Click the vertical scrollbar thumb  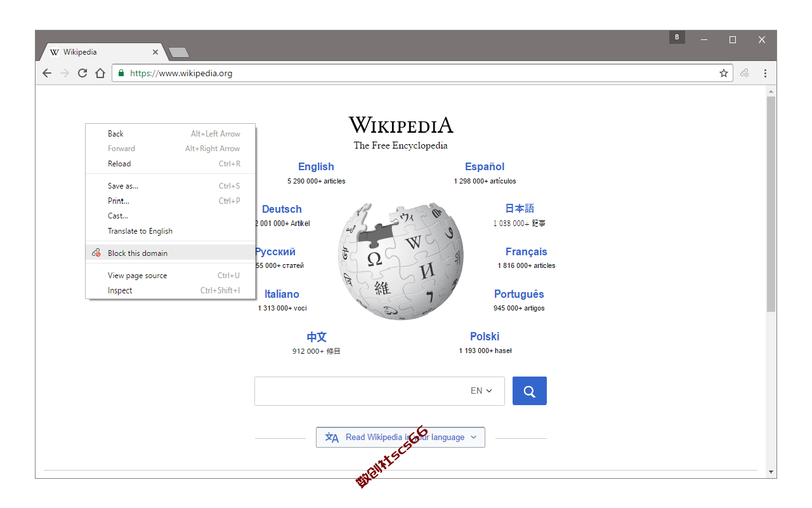[x=771, y=204]
